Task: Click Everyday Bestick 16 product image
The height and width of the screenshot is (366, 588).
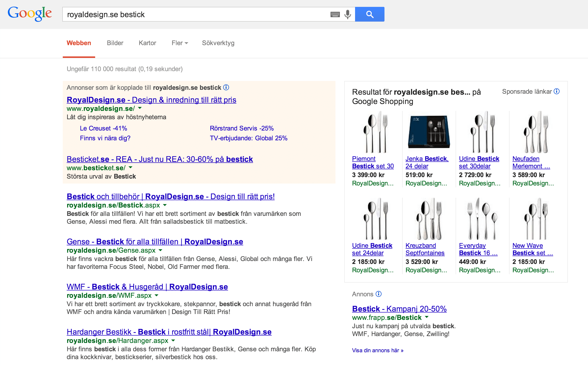Action: point(482,219)
